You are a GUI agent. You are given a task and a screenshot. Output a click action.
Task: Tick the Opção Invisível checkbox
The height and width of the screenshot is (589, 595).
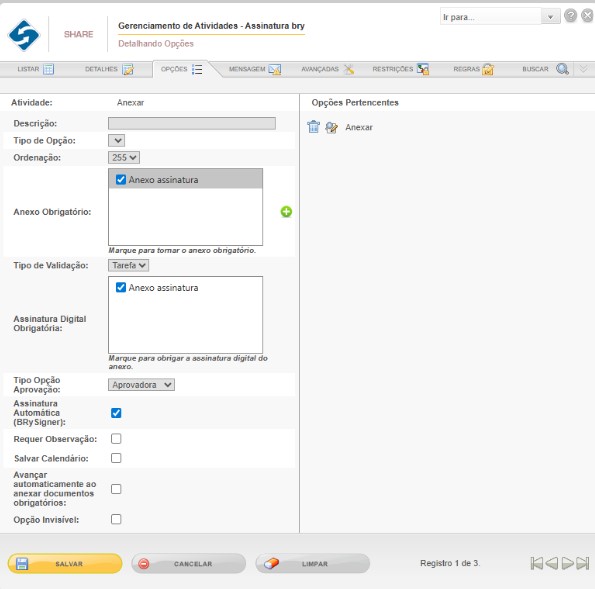point(116,519)
